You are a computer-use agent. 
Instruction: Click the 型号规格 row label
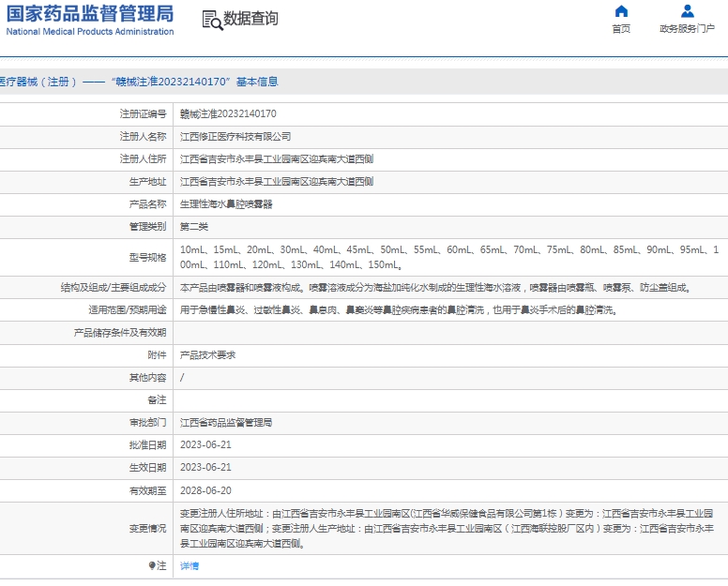(x=147, y=258)
